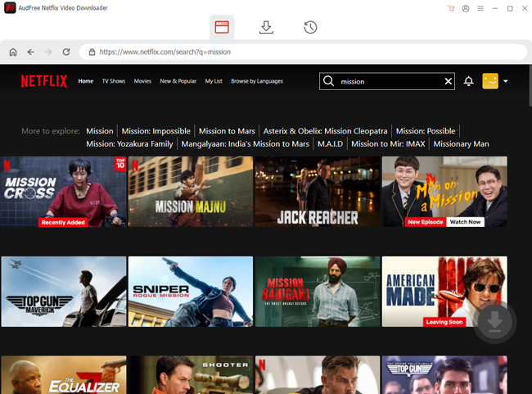Explore 'Asterix & Obelix: Mission Cleopatra' link
Viewport: 532px width, 394px height.
[x=326, y=131]
